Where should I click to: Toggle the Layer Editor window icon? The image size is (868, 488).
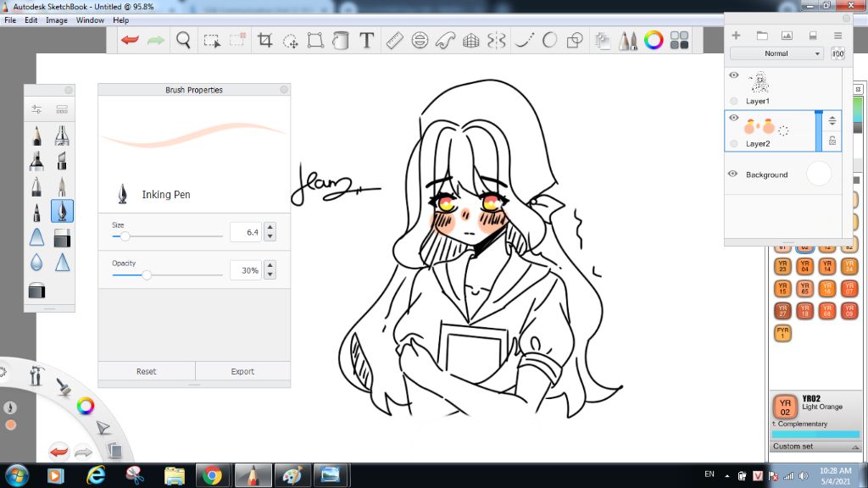(603, 41)
